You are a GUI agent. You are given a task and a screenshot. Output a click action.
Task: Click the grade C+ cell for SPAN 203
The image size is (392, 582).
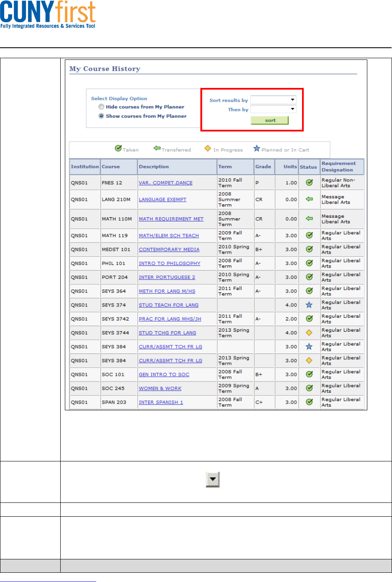(x=264, y=402)
